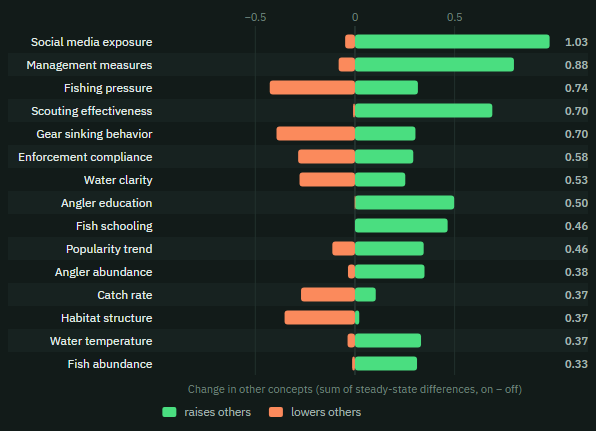Image resolution: width=596 pixels, height=431 pixels.
Task: Click the Popularity trend green bar
Action: (389, 249)
